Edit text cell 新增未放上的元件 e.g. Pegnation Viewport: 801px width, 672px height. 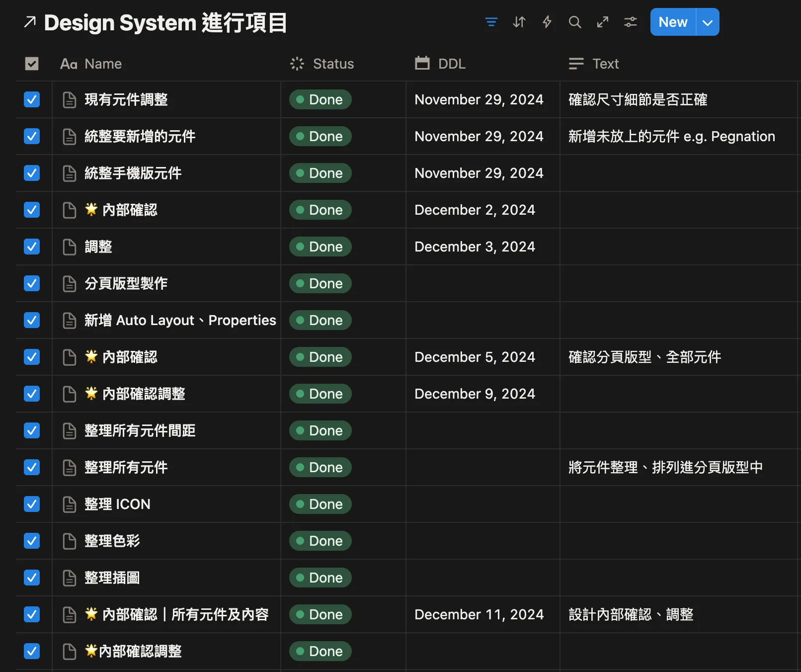[x=679, y=136]
